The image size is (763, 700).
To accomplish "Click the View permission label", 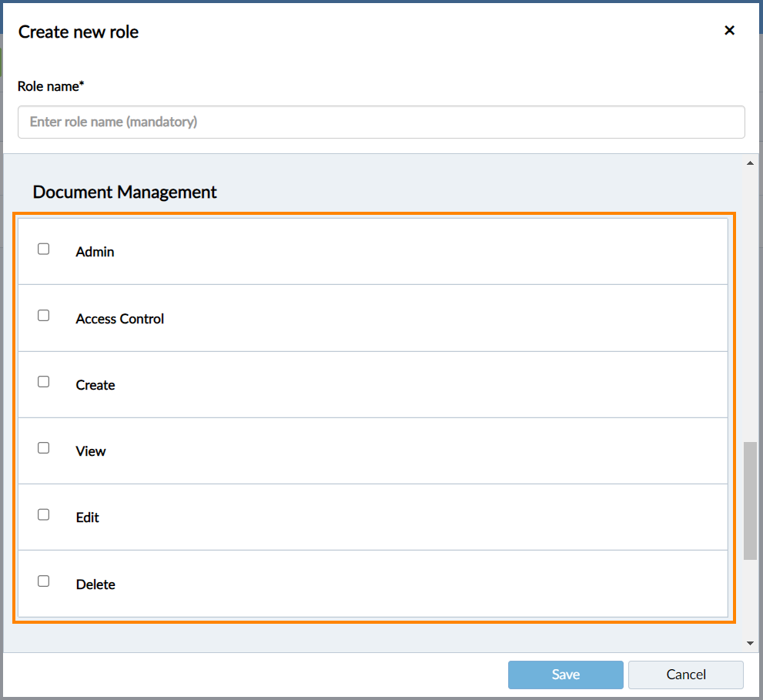I will pos(90,451).
